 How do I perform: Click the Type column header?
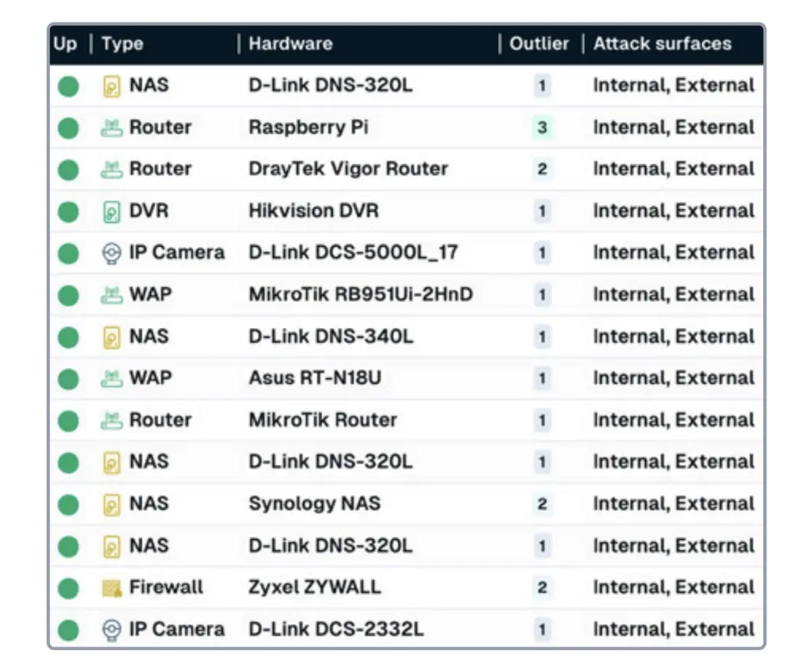(122, 44)
